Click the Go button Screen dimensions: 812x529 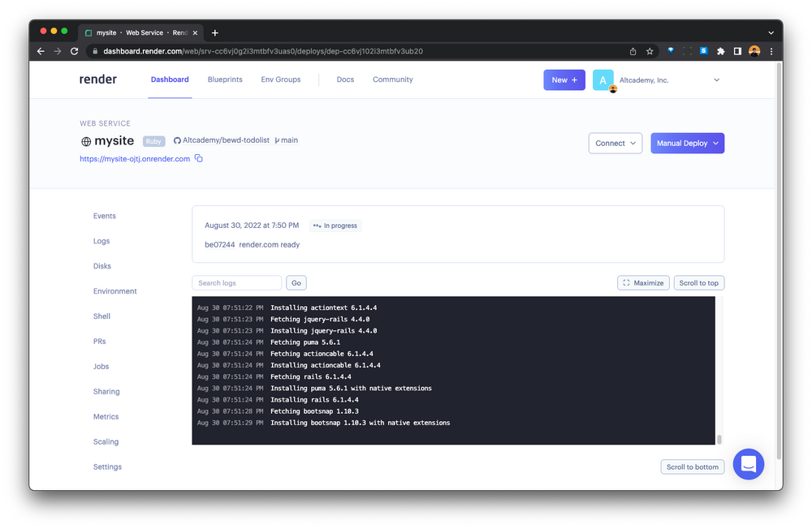click(x=296, y=283)
